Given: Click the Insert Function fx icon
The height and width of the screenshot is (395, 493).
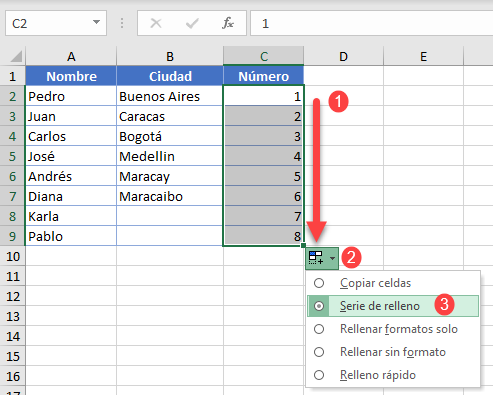Looking at the screenshot, I should (228, 23).
